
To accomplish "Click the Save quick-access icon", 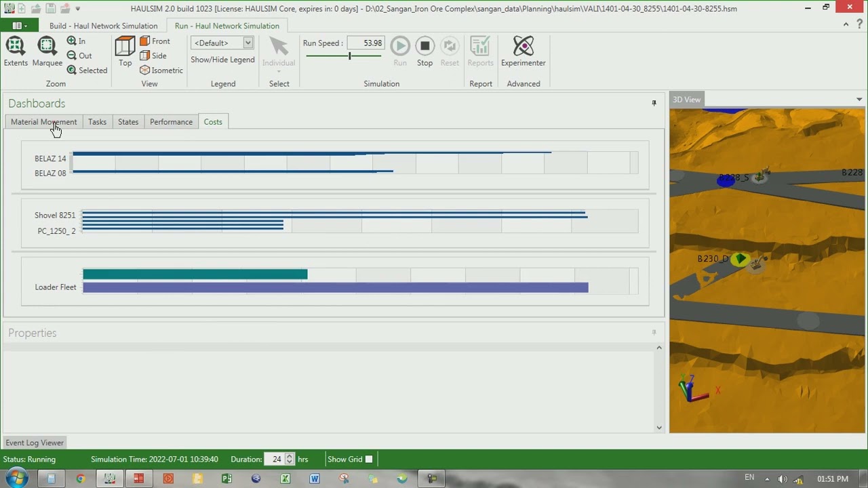I will (x=50, y=8).
